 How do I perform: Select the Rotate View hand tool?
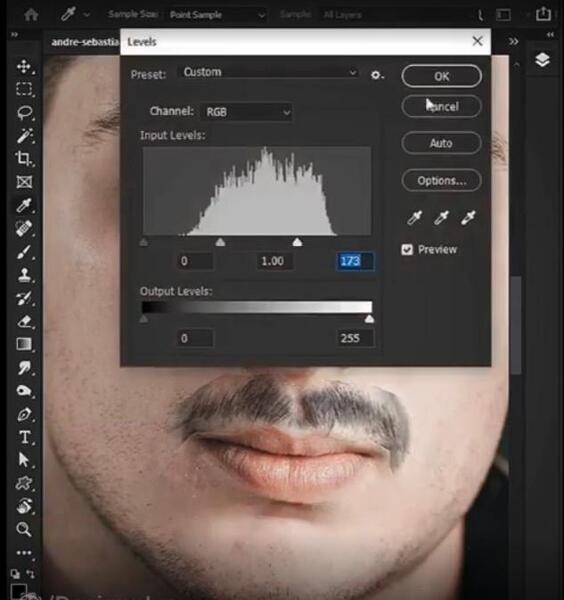[x=24, y=506]
